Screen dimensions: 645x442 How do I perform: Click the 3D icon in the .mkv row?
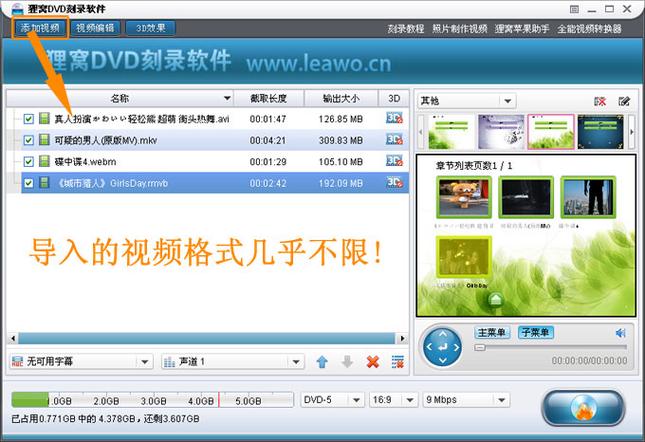394,140
